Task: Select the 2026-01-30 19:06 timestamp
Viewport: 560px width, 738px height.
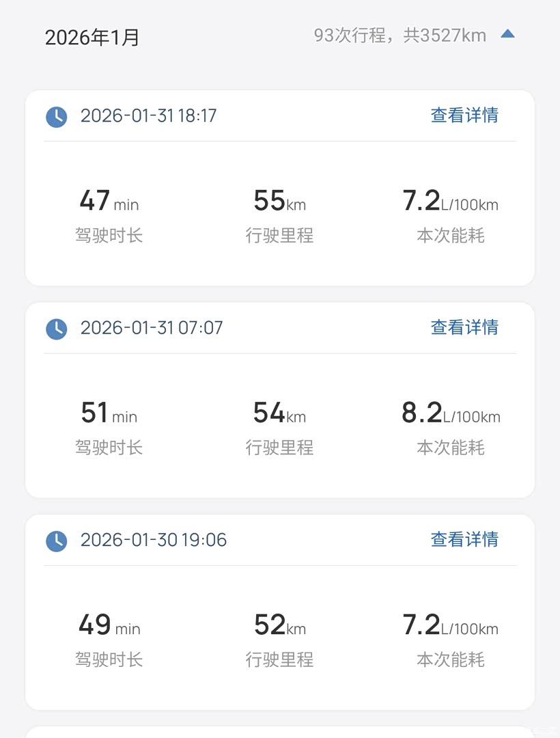Action: coord(153,540)
